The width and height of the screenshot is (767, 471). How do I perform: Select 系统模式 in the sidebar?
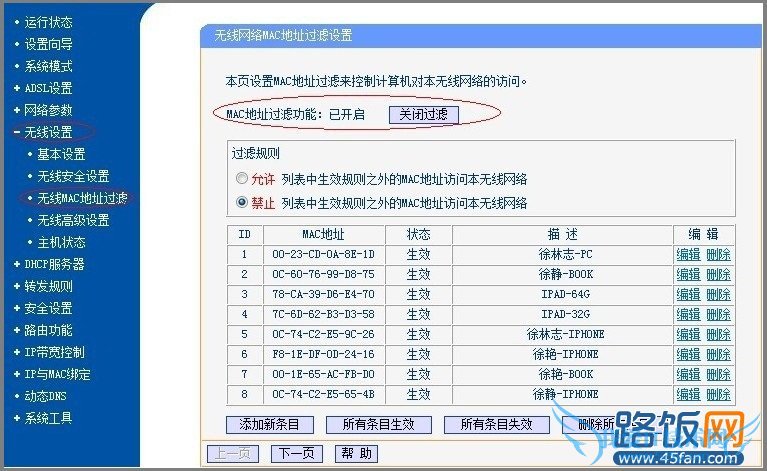(x=48, y=66)
